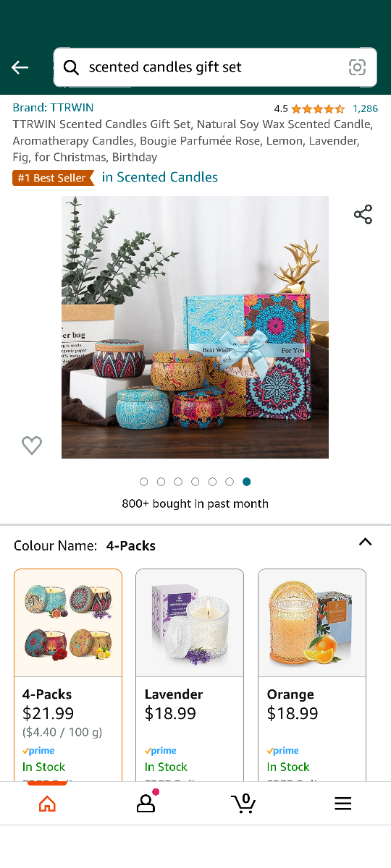
Task: Tap the magnifying glass search icon
Action: click(71, 67)
